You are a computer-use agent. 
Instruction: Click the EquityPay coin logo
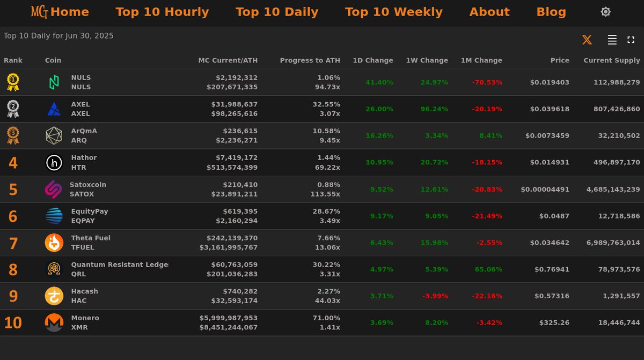point(54,216)
